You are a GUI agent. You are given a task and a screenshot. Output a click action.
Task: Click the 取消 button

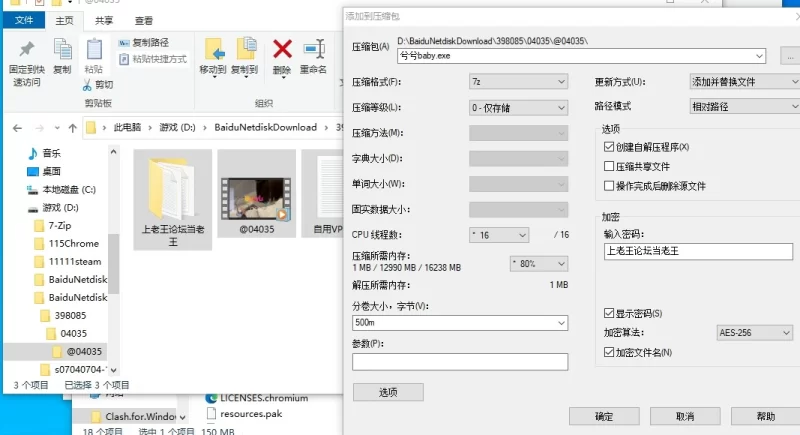685,417
